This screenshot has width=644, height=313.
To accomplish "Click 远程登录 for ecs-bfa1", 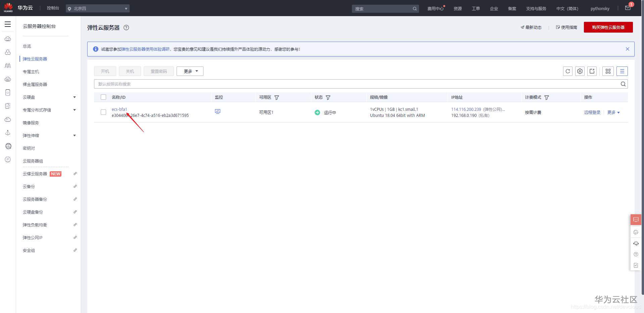I will [592, 113].
